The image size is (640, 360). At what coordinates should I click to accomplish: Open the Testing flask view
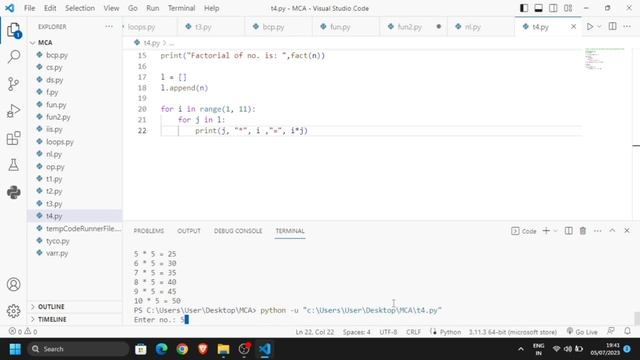click(x=13, y=165)
